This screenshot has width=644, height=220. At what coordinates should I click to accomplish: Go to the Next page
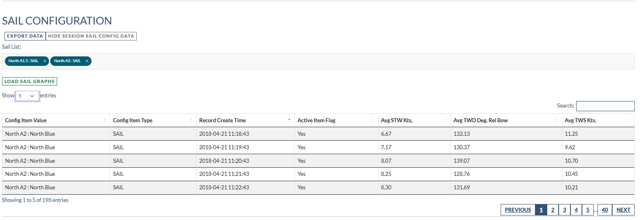coord(623,210)
